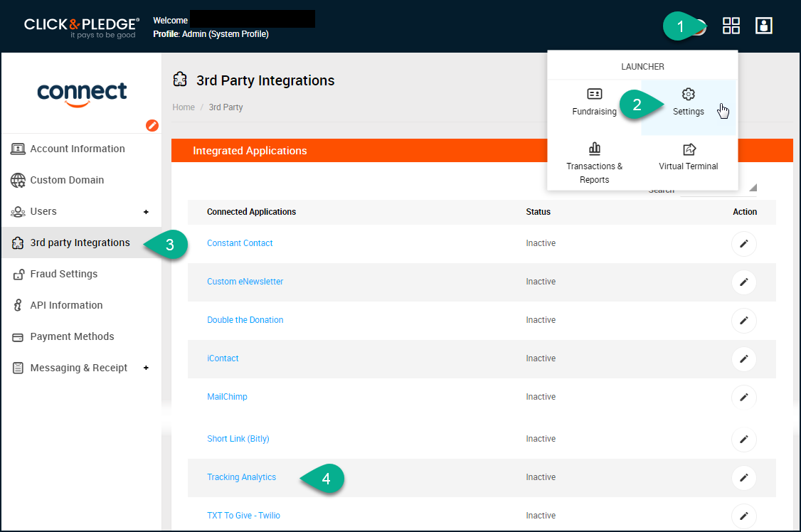Image resolution: width=801 pixels, height=532 pixels.
Task: Open the Custom eNewsletter link
Action: coord(245,282)
